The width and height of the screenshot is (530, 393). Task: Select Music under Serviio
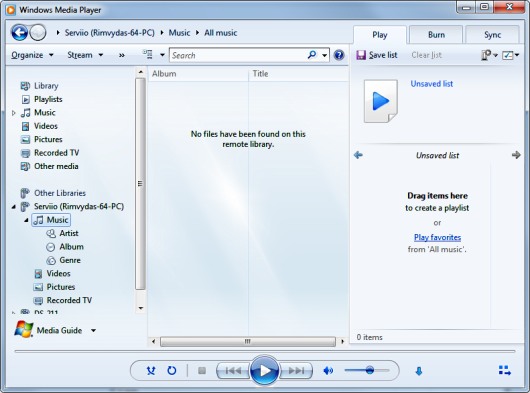pyautogui.click(x=51, y=220)
